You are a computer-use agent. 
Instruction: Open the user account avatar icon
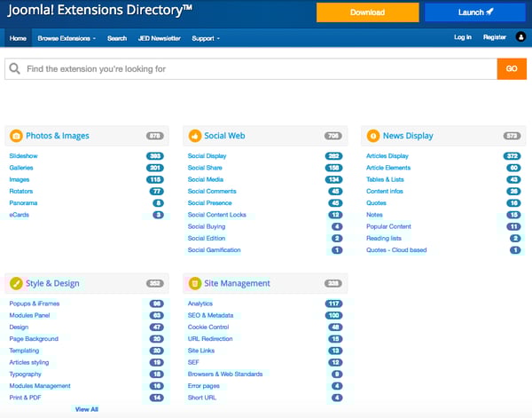521,37
